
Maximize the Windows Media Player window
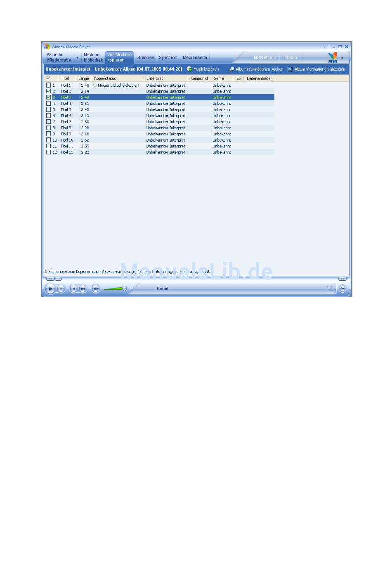click(x=340, y=47)
